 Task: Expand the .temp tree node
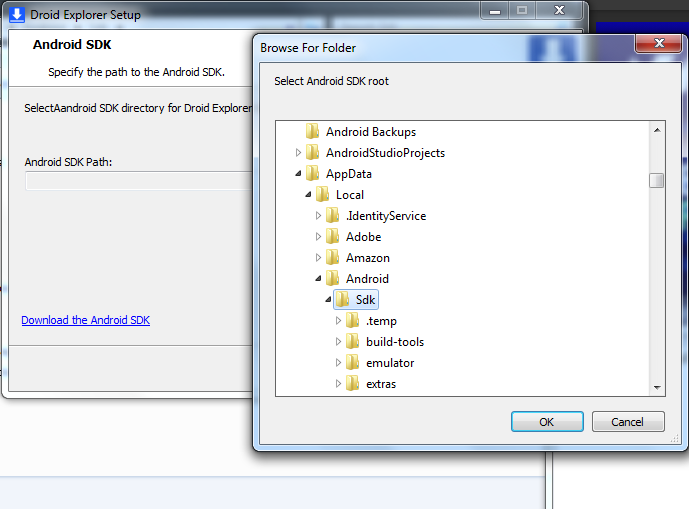338,320
